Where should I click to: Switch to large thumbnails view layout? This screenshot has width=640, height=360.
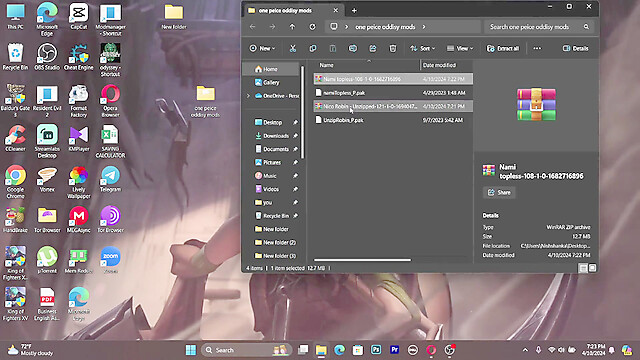(592, 268)
